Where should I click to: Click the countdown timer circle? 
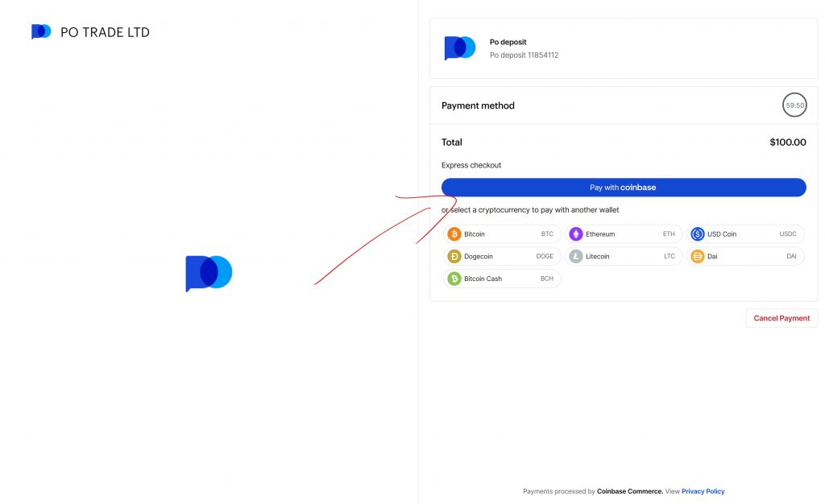[x=794, y=105]
